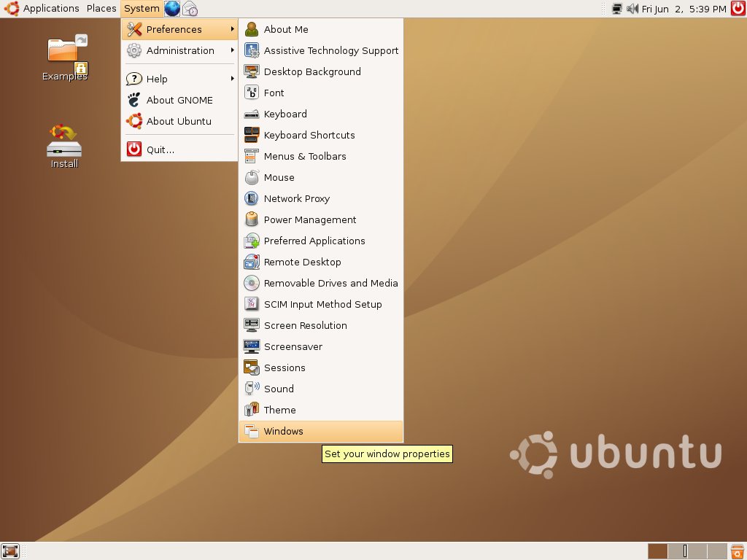Choose About Ubuntu menu entry

(x=179, y=122)
